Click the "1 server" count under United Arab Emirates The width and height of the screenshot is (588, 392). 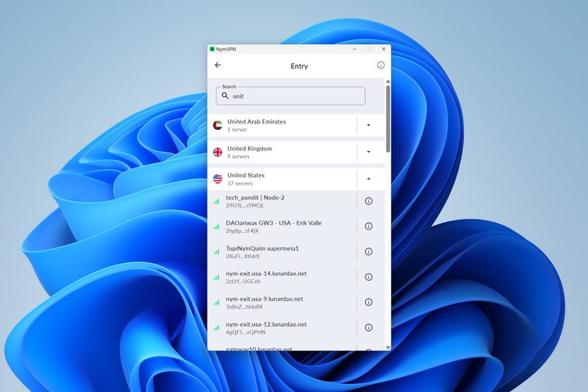[x=237, y=129]
